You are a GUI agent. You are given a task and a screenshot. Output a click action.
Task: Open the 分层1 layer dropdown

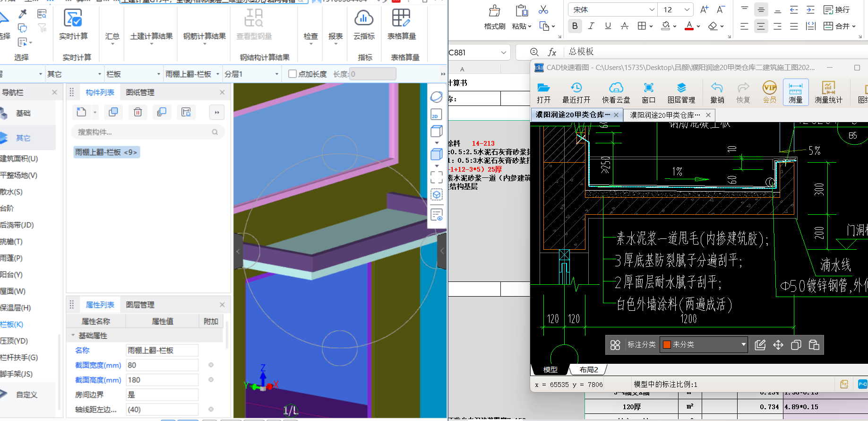[277, 74]
